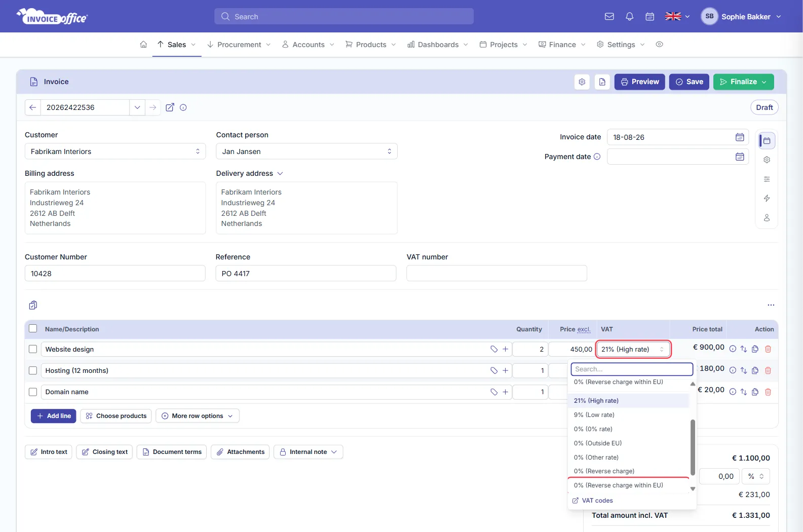The height and width of the screenshot is (532, 803).
Task: Open language flag selector
Action: [x=677, y=16]
